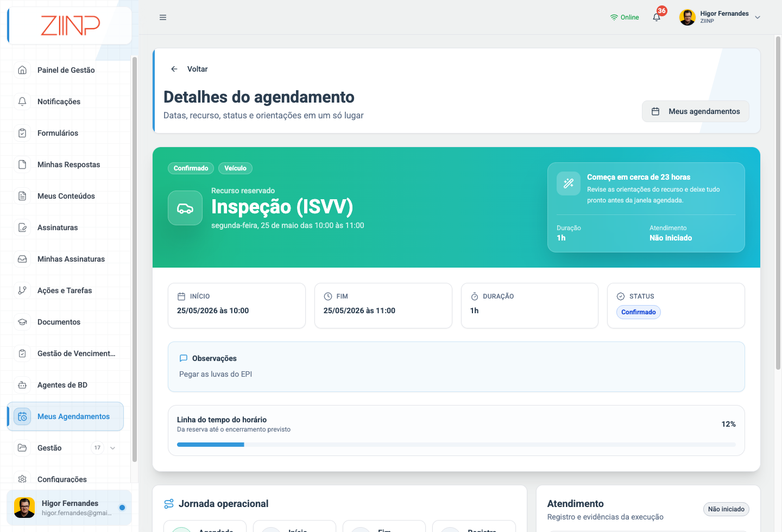Open Painel de Gestão menu item
Image resolution: width=782 pixels, height=532 pixels.
tap(66, 70)
